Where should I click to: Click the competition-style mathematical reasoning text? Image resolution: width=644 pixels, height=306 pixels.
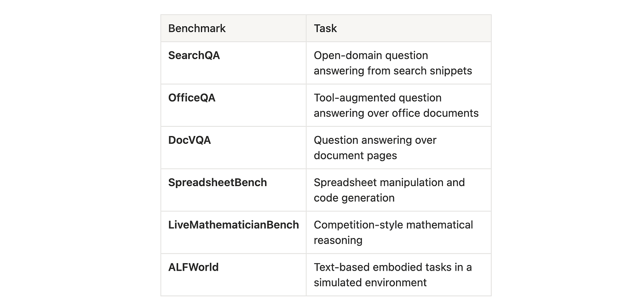(x=393, y=232)
